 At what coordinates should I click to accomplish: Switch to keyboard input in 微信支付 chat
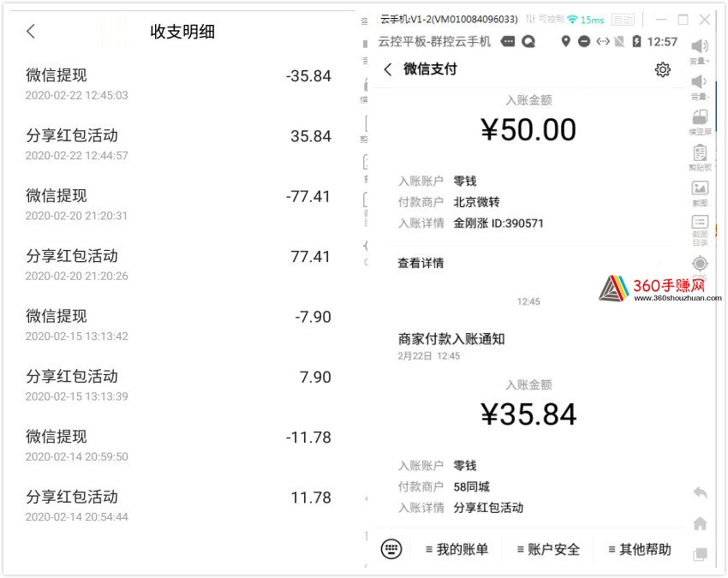click(391, 549)
